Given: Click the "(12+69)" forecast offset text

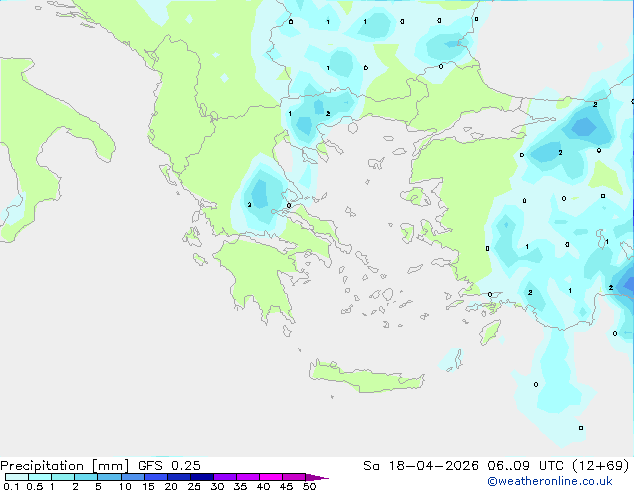Looking at the screenshot, I should 601,466.
